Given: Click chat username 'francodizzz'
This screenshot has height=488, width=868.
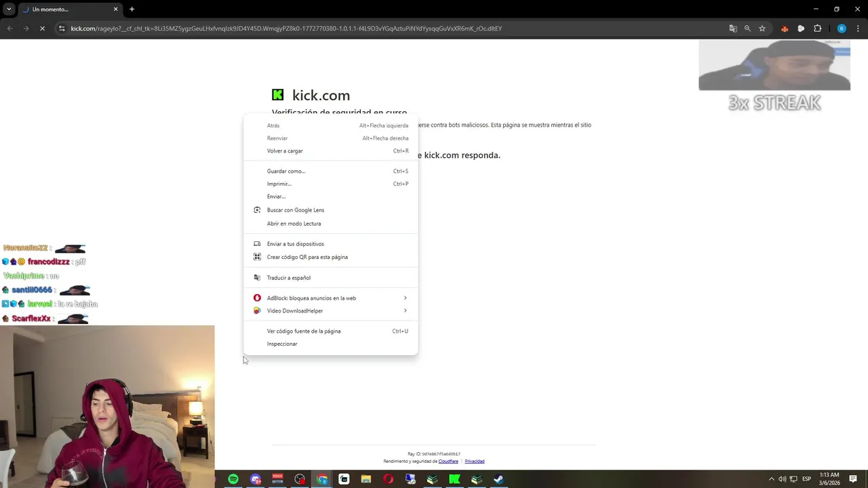Looking at the screenshot, I should click(x=49, y=262).
